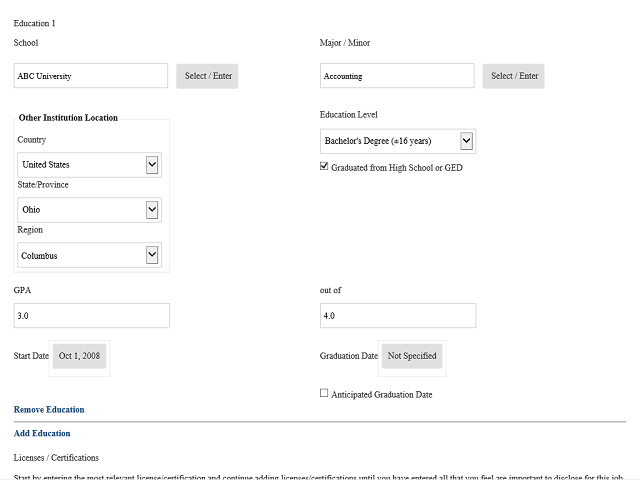Click the Other Institution Location label

point(68,118)
